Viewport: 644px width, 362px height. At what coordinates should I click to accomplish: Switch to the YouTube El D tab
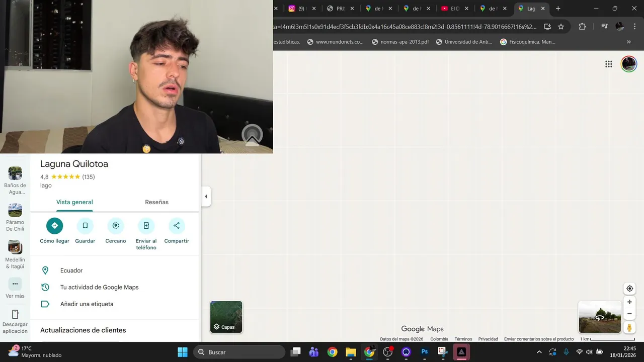[x=450, y=9]
